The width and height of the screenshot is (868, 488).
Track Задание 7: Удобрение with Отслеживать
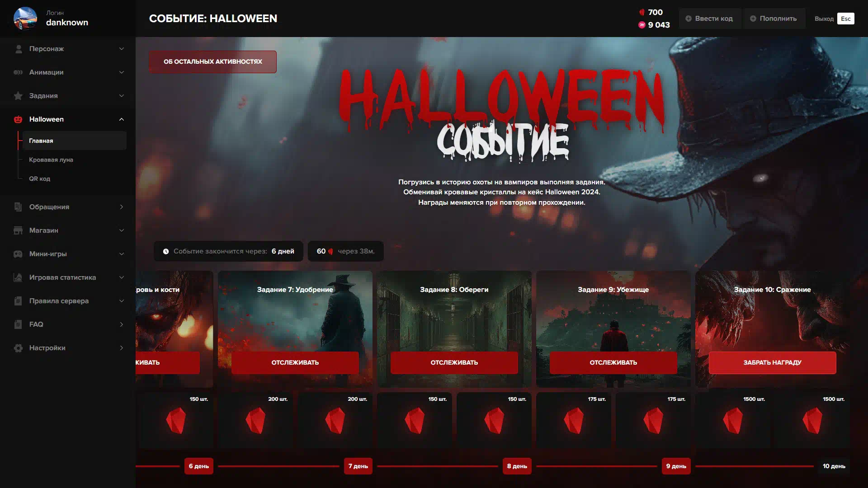pyautogui.click(x=295, y=362)
